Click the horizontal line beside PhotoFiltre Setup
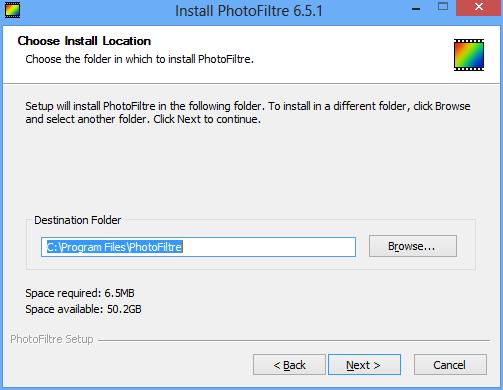 pos(294,340)
